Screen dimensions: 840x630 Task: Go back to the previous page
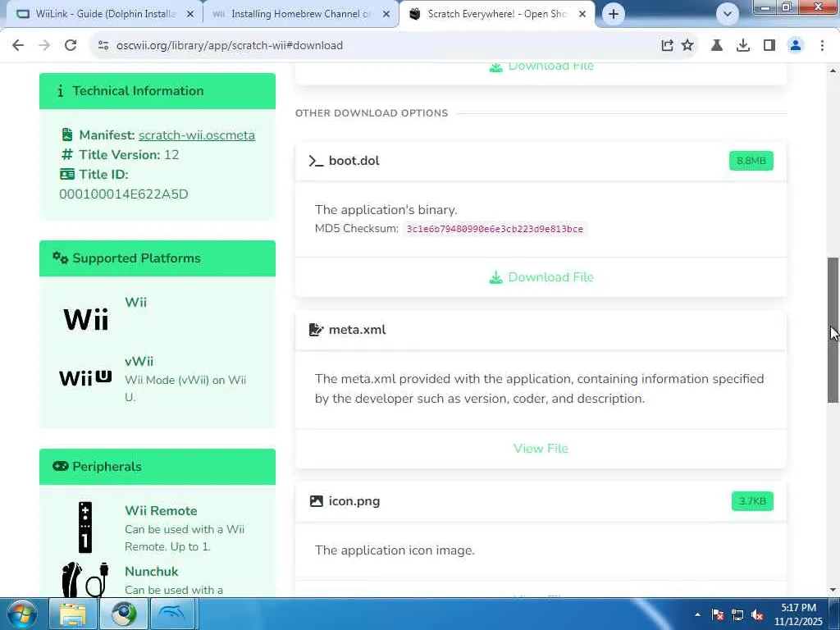pyautogui.click(x=18, y=46)
